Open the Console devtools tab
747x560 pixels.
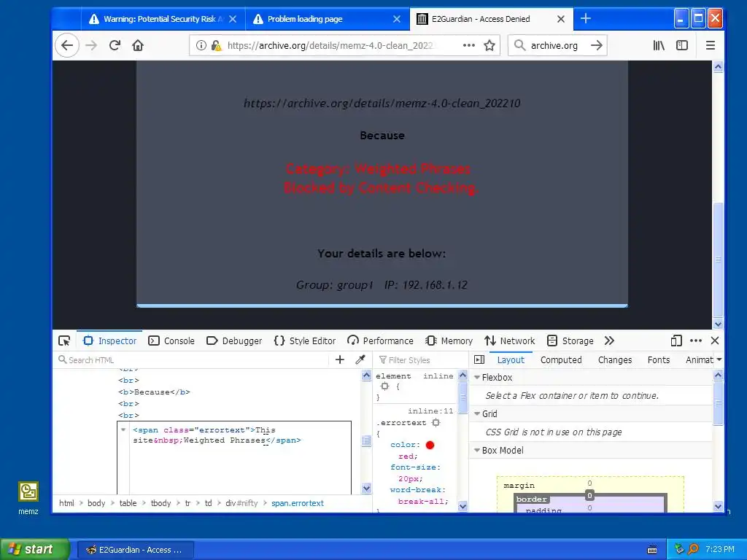171,341
